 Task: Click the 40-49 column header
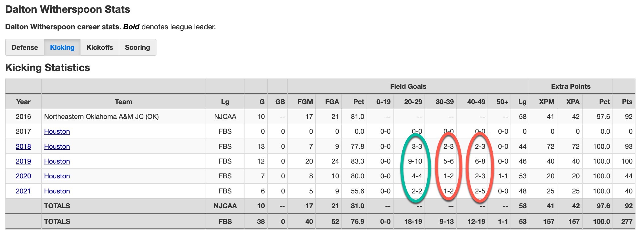(476, 102)
